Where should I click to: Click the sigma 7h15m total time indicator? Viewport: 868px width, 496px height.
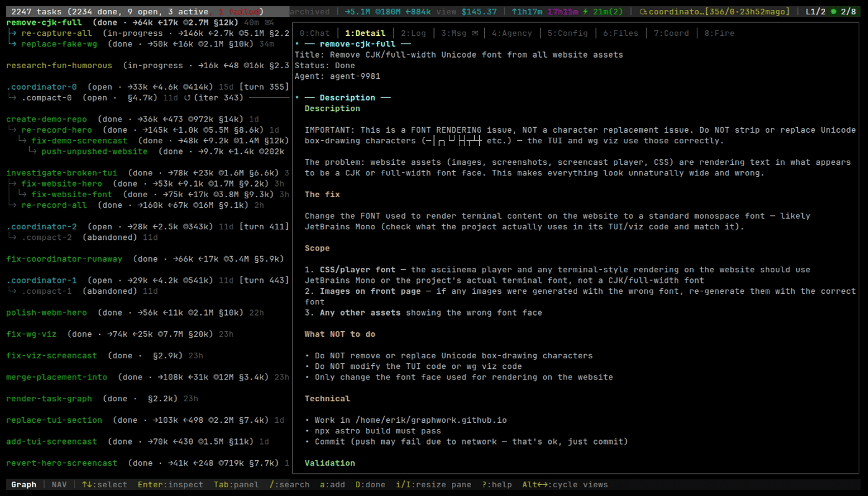tap(563, 12)
